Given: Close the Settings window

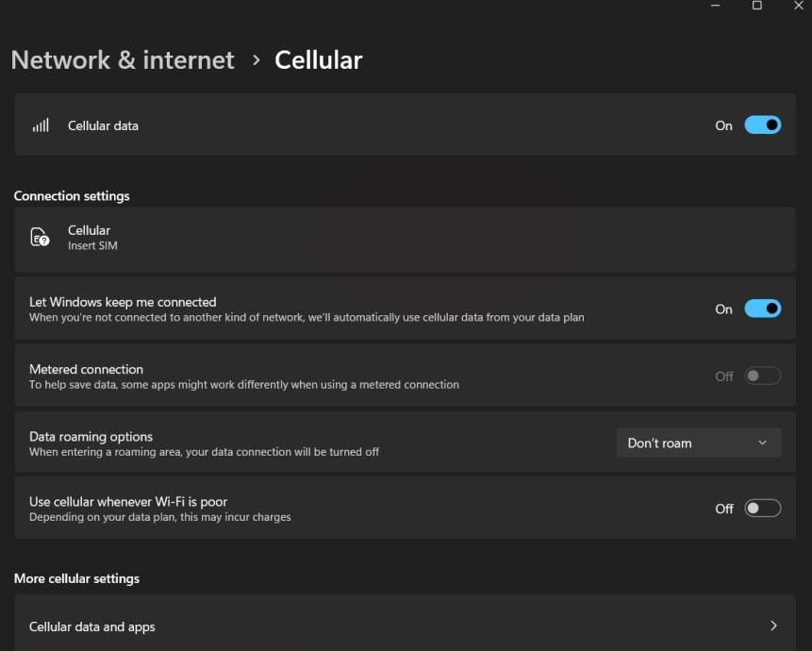Looking at the screenshot, I should (x=799, y=7).
